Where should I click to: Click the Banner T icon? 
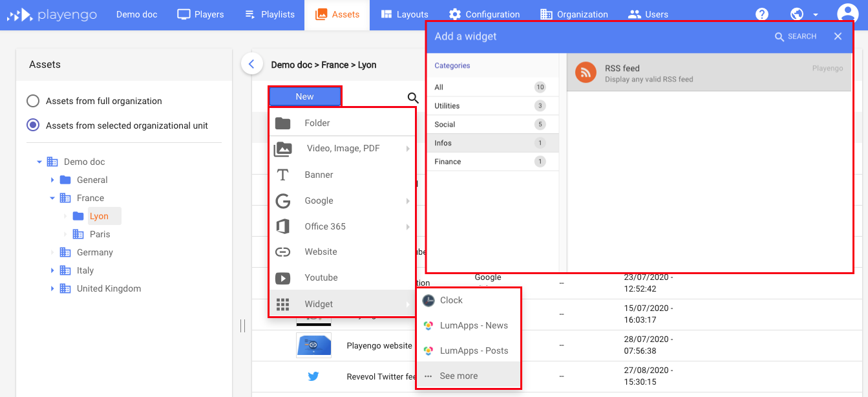click(x=282, y=175)
